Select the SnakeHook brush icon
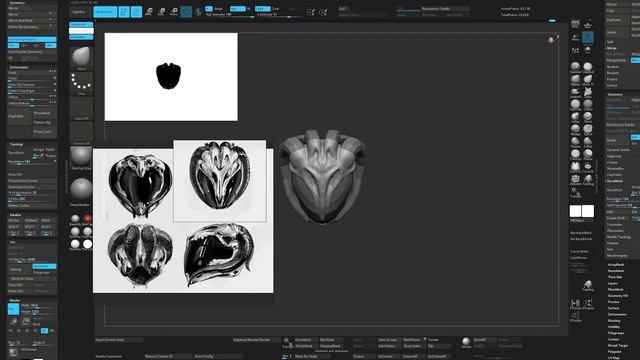This screenshot has height=360, width=640. click(x=575, y=92)
